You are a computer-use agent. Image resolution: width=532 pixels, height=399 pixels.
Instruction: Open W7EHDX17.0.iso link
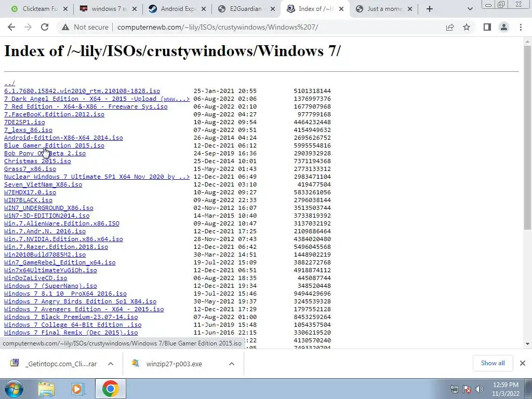[30, 192]
